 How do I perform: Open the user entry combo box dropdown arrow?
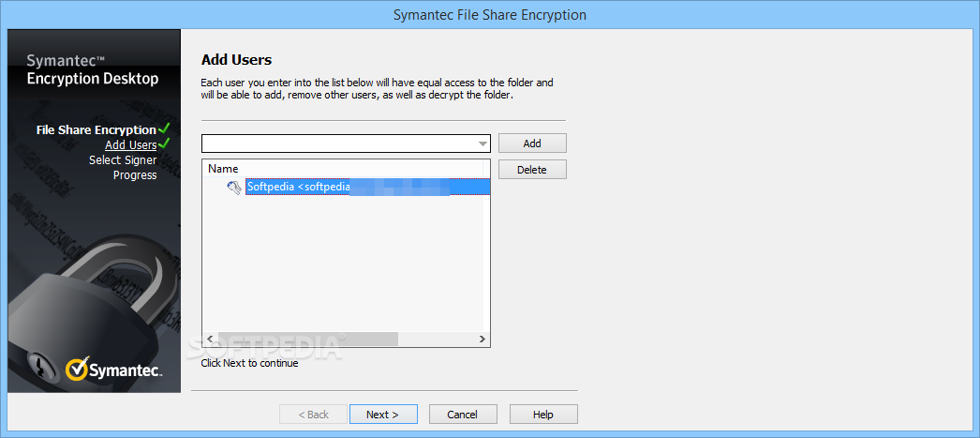pos(483,143)
